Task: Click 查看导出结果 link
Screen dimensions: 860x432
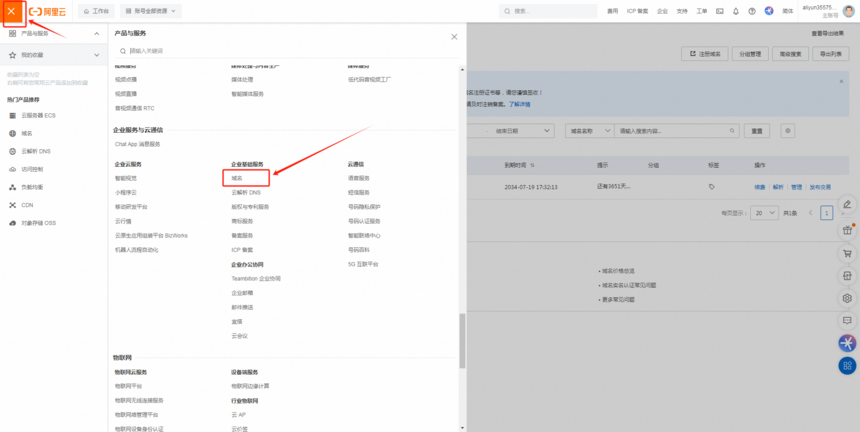Action: [828, 33]
